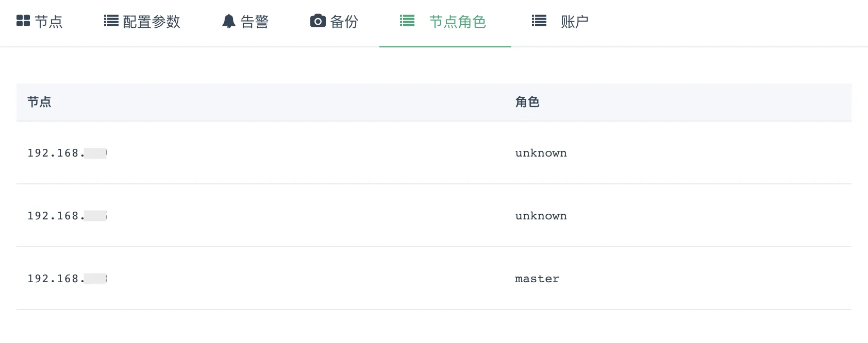Click the node row with master role
The width and height of the screenshot is (868, 343).
coord(67,279)
